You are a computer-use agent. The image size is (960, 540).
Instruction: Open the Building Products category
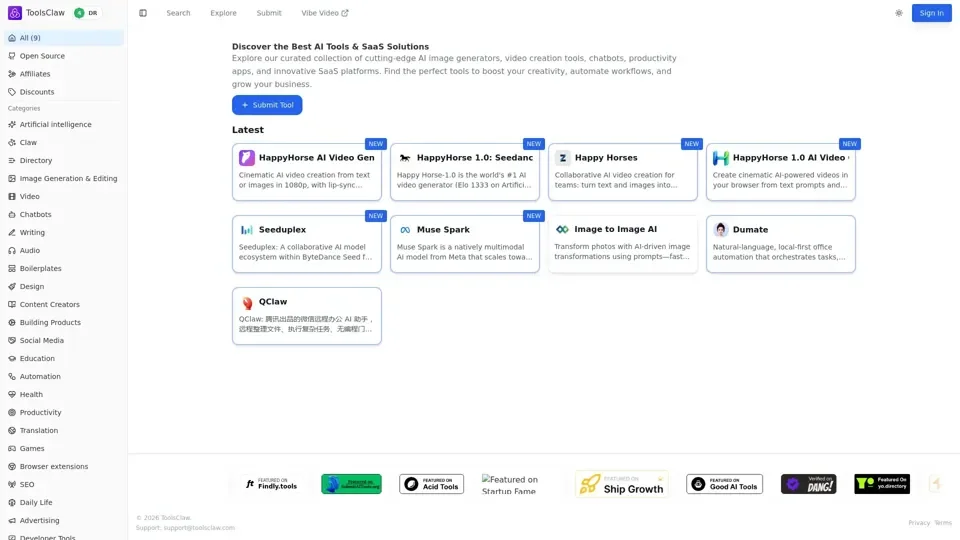tap(64, 323)
